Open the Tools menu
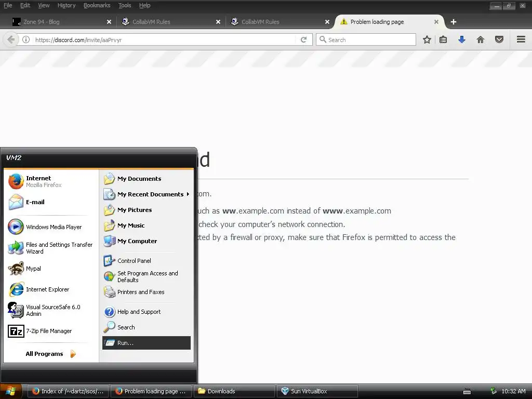The height and width of the screenshot is (399, 532). pos(125,5)
